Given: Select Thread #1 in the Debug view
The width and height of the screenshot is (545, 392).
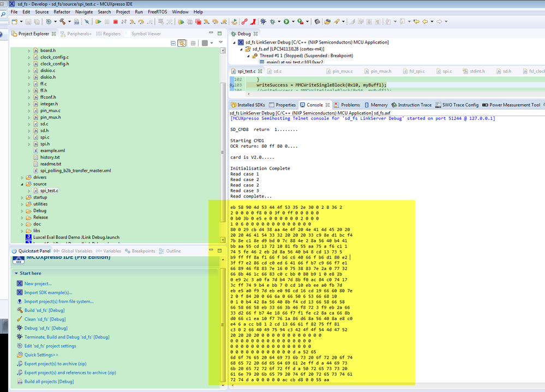Looking at the screenshot, I should (x=306, y=56).
